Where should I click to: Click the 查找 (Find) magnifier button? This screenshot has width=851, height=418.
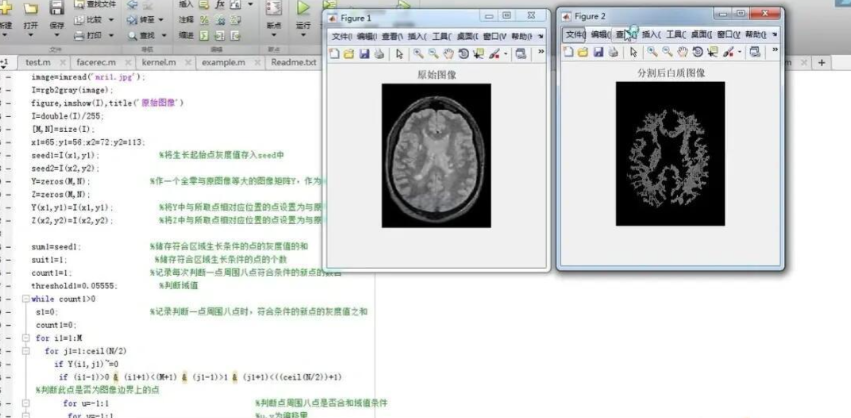[141, 35]
